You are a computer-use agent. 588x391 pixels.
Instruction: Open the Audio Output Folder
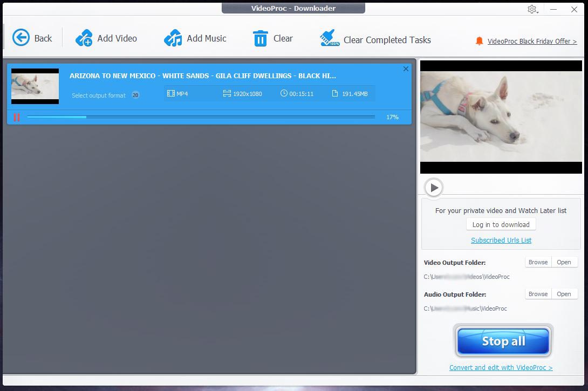pyautogui.click(x=564, y=294)
